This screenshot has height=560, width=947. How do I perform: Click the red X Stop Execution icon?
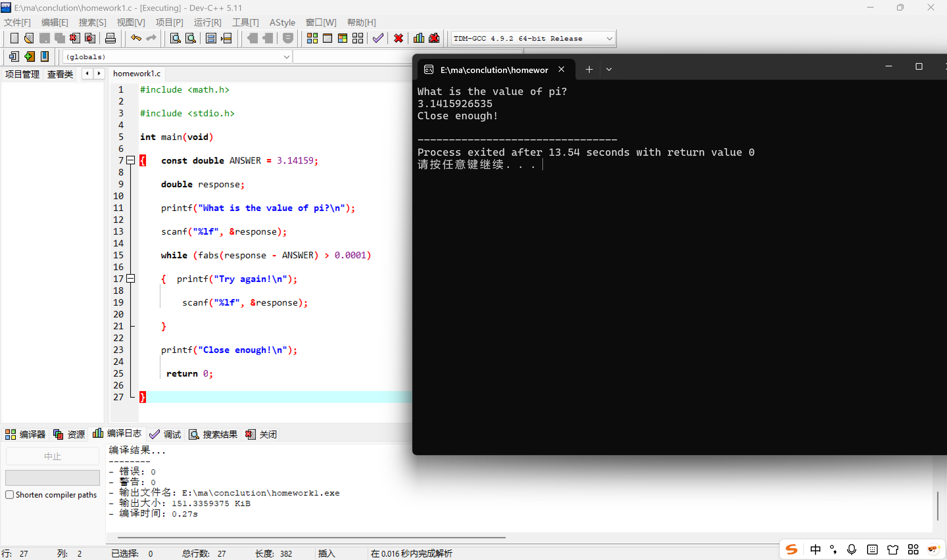point(398,38)
